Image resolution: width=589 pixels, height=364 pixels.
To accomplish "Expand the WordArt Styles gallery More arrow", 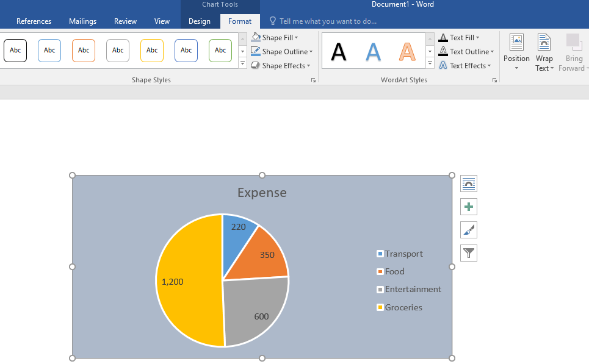I will click(430, 63).
